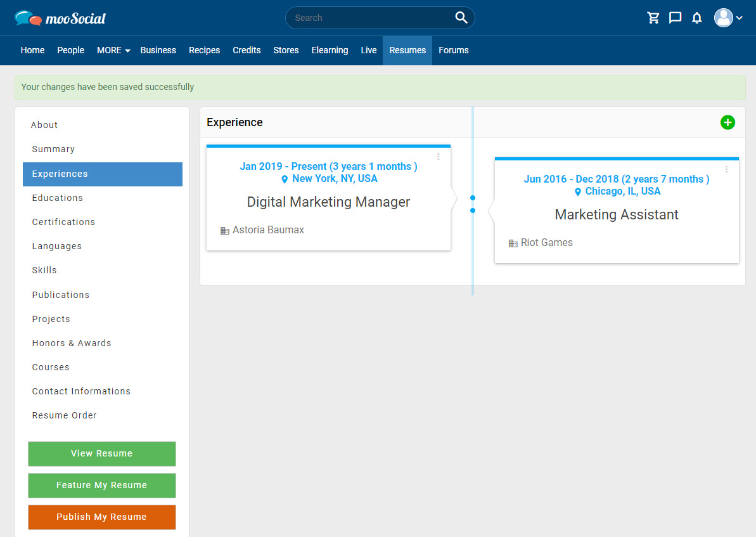Click the Jan 2019 - Present date range
The height and width of the screenshot is (537, 756).
[328, 167]
